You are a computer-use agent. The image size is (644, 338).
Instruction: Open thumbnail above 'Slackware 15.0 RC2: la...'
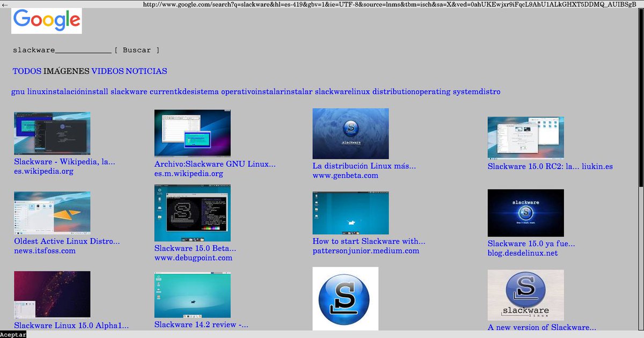[x=526, y=137]
